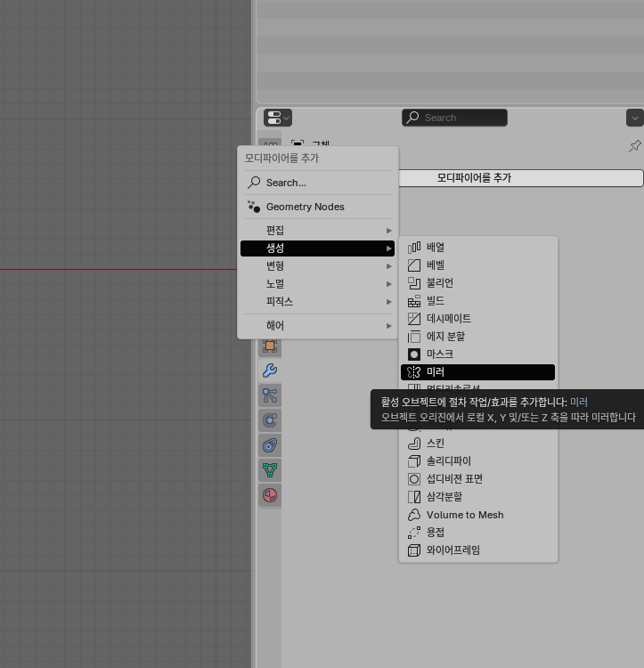Open the Material properties red sphere tab
Screen dimensions: 644x668
tap(270, 495)
